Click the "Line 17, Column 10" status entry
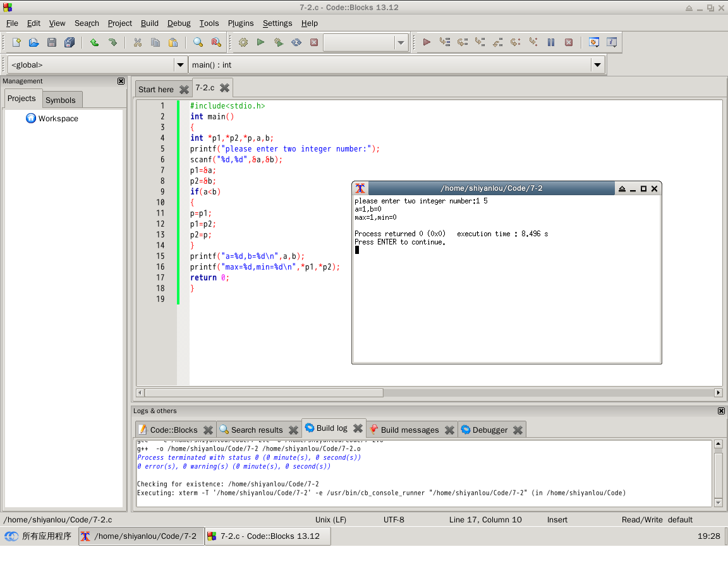Screen dimensions: 728x566 coord(485,520)
